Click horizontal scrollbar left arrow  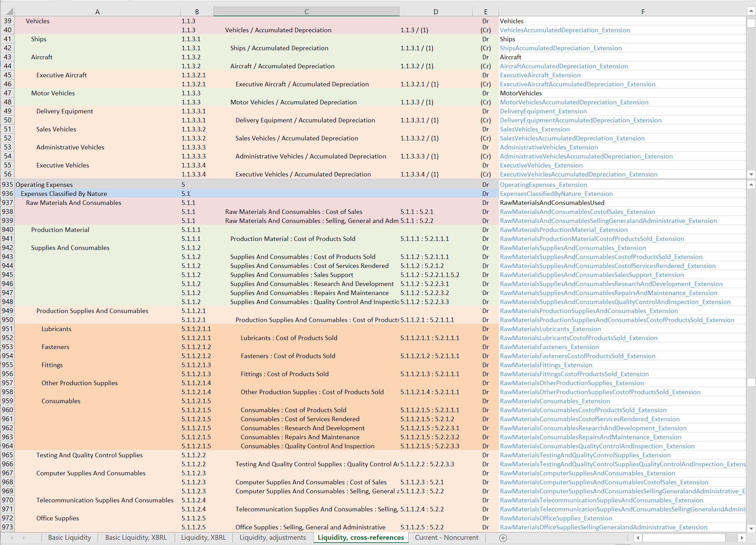coord(638,538)
